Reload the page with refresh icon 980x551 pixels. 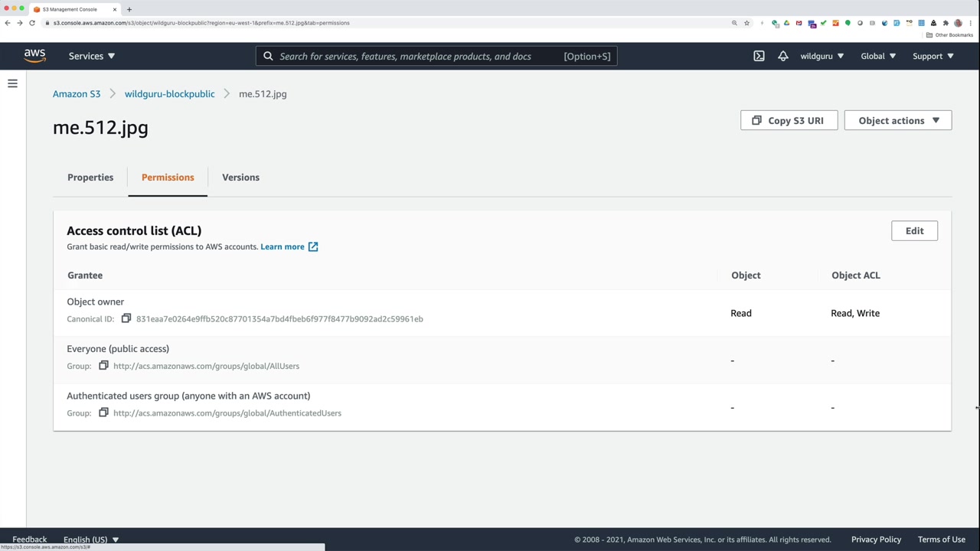(32, 23)
